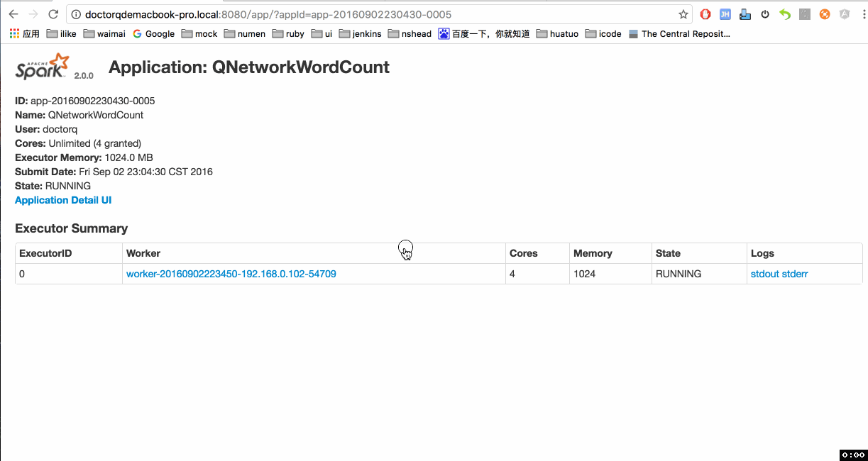This screenshot has width=868, height=461.
Task: Open the nshead bookmarks folder
Action: [410, 33]
